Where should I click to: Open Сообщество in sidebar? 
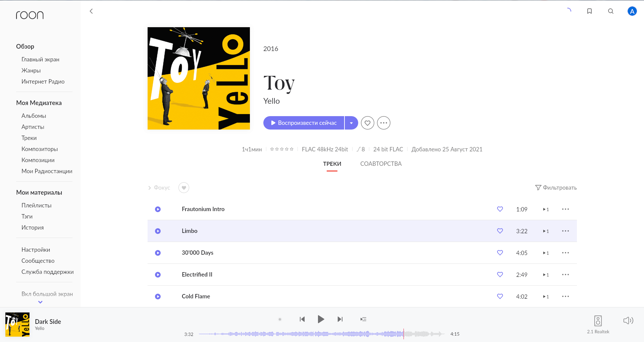[x=38, y=261]
